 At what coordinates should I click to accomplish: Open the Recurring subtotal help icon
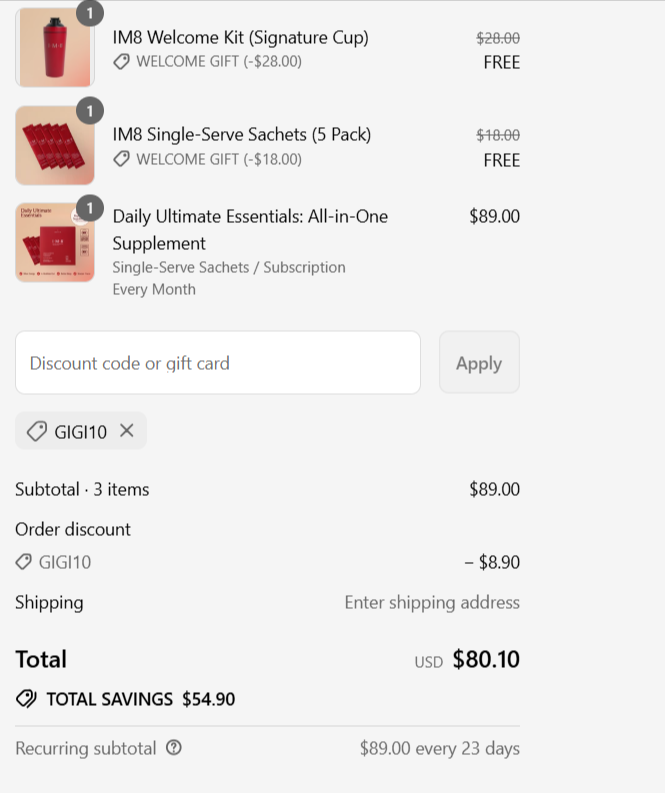pos(173,747)
